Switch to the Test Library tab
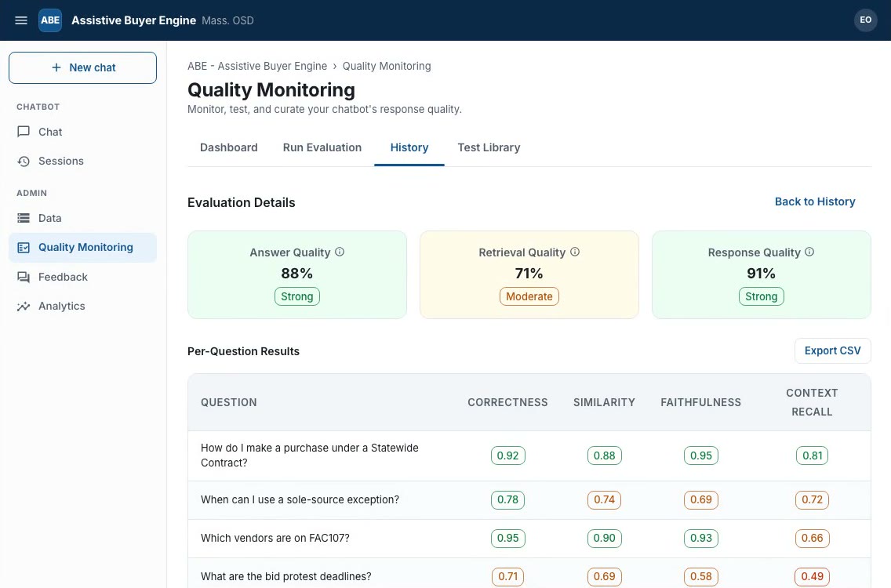This screenshot has height=588, width=891. pos(489,147)
